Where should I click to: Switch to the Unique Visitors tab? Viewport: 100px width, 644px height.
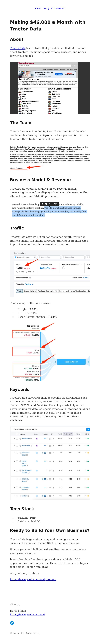30,291
